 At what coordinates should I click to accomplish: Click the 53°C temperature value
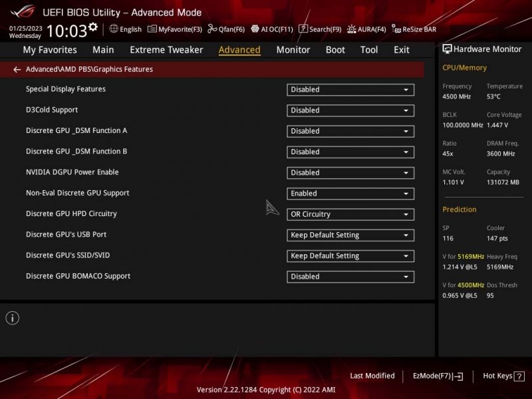(x=493, y=96)
